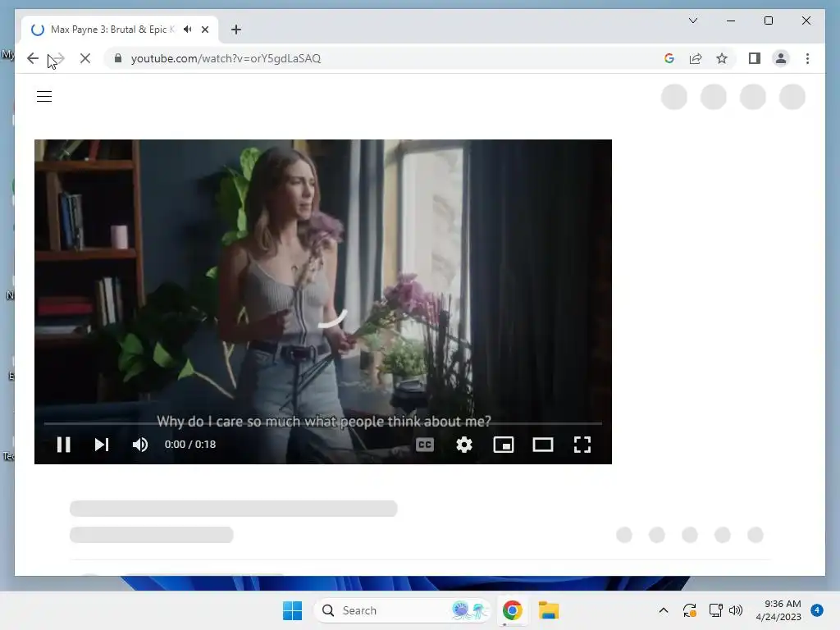Open File Explorer from the taskbar

coord(549,610)
